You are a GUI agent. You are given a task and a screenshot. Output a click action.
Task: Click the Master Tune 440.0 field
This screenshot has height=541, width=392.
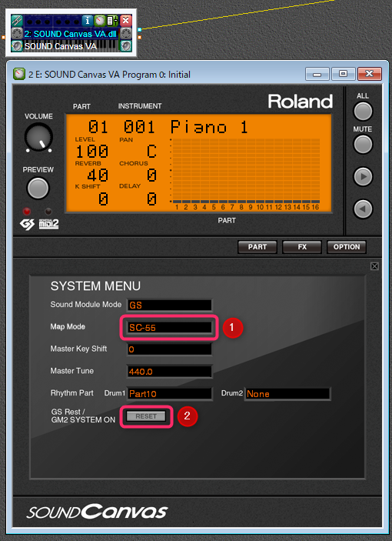pos(169,372)
